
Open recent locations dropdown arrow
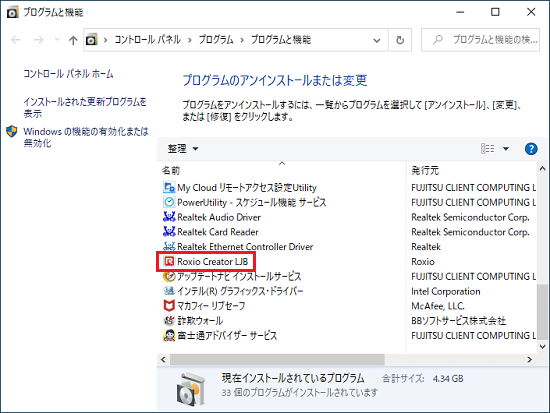click(57, 40)
